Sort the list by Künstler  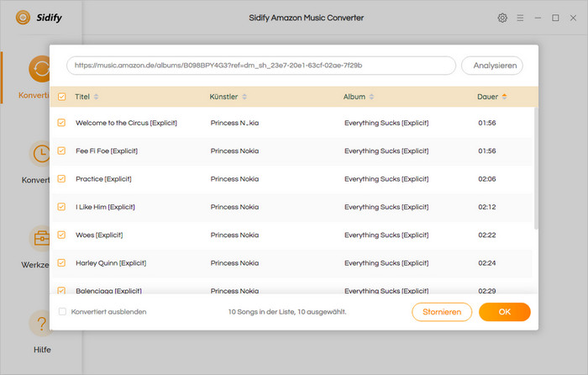tap(244, 97)
